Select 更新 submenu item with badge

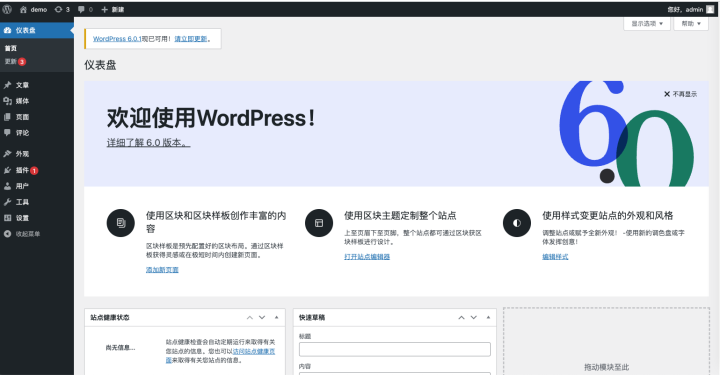[15, 62]
